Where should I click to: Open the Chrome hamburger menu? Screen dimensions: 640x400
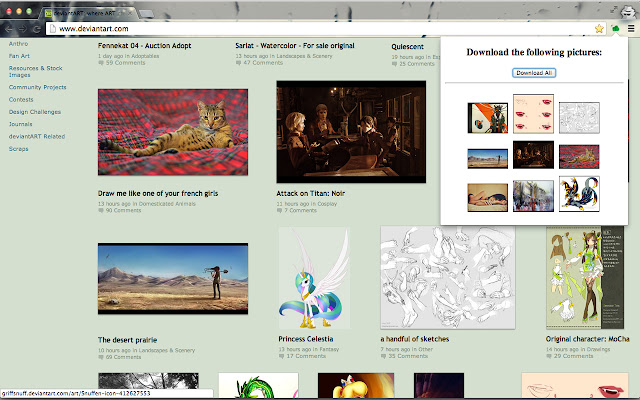(631, 29)
